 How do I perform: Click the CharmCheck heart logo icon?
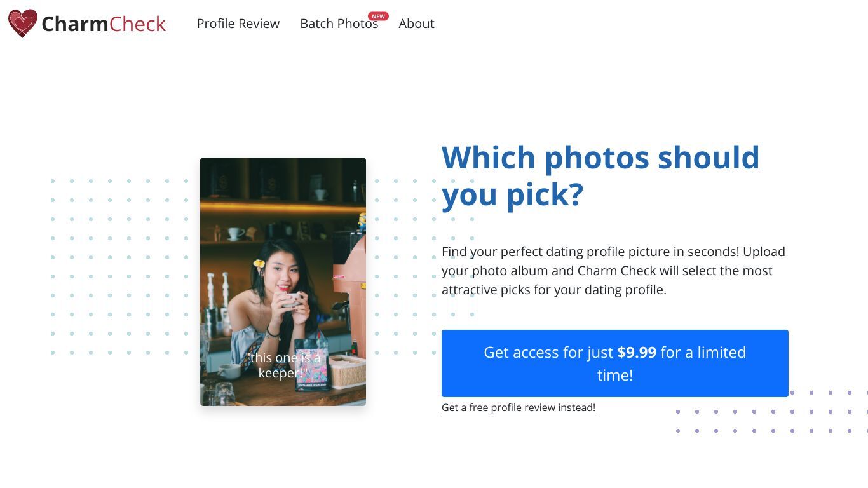22,24
